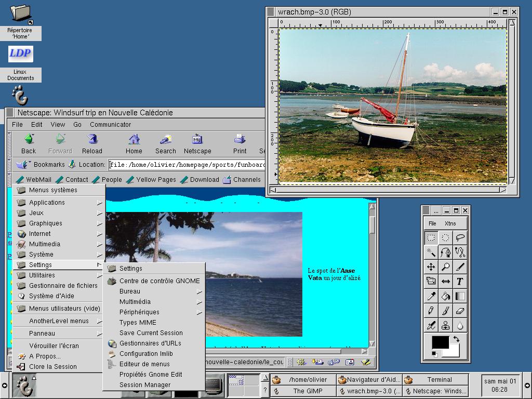This screenshot has width=532, height=399.
Task: Open the File menu in Netscape
Action: [17, 125]
